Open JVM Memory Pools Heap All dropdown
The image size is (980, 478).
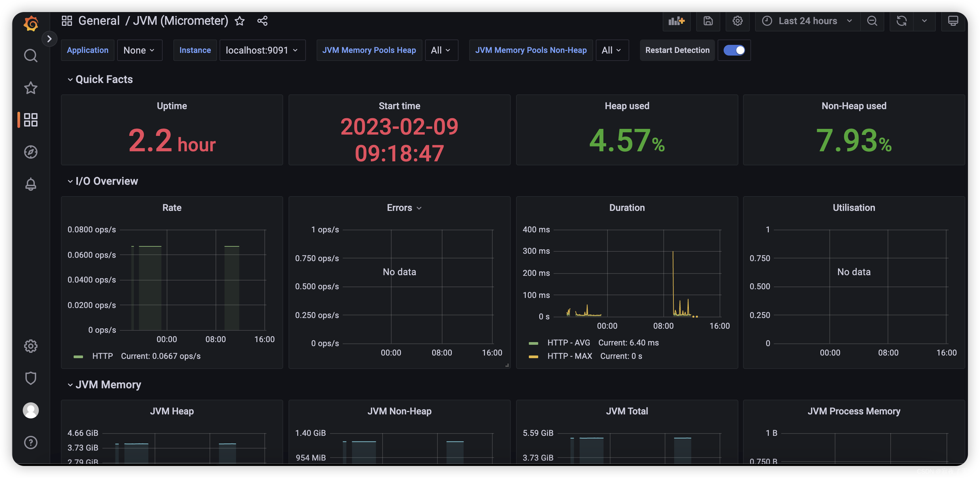pos(441,50)
